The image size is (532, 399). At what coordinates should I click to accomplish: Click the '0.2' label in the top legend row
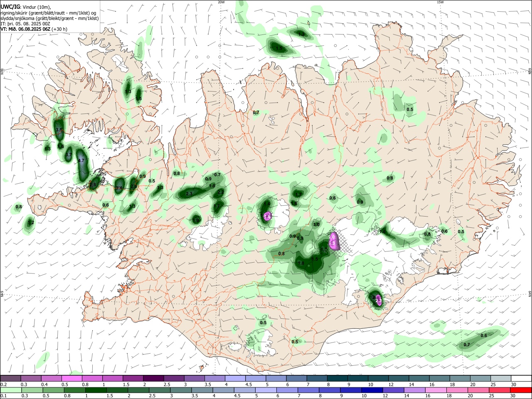(x=4, y=384)
